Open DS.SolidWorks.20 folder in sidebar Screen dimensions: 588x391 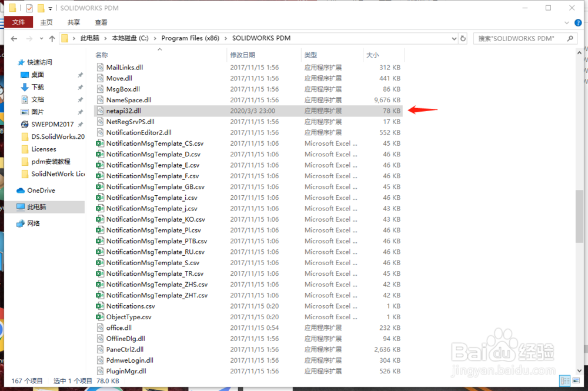coord(58,136)
